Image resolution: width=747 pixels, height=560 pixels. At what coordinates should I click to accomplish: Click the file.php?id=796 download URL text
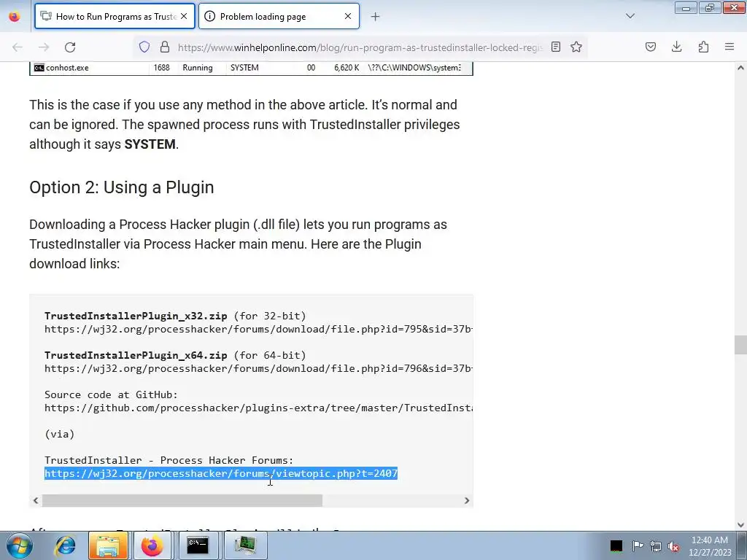tap(258, 368)
